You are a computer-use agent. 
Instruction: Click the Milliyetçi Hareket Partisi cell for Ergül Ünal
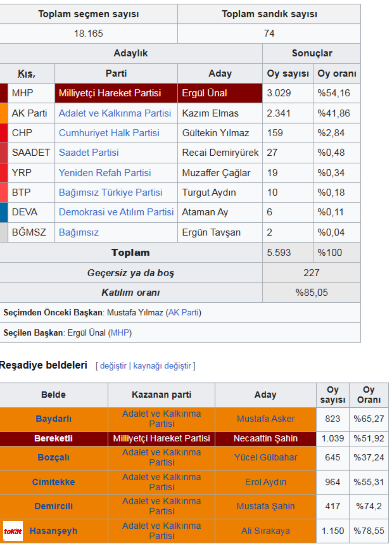(116, 93)
